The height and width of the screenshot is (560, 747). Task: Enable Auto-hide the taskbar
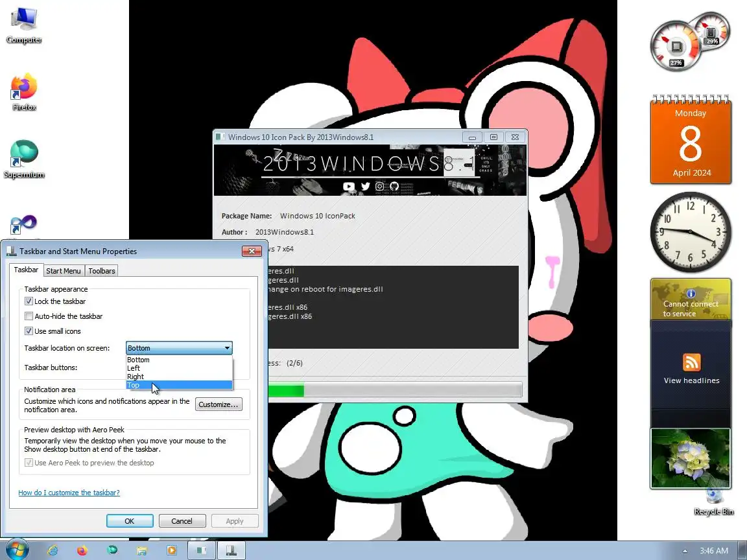pos(29,316)
